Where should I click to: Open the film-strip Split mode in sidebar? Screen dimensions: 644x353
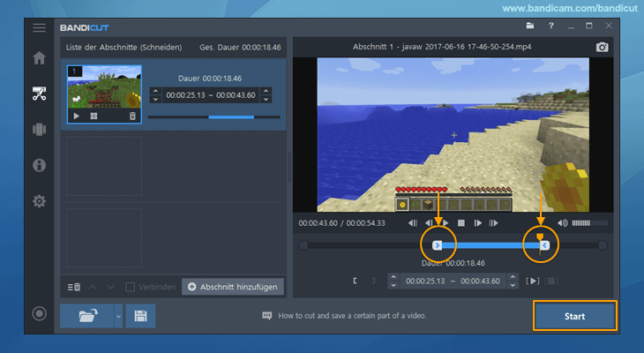[40, 130]
